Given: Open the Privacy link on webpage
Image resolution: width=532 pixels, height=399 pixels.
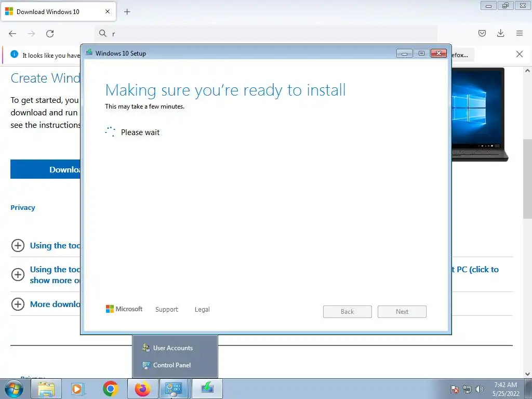Looking at the screenshot, I should [x=23, y=208].
